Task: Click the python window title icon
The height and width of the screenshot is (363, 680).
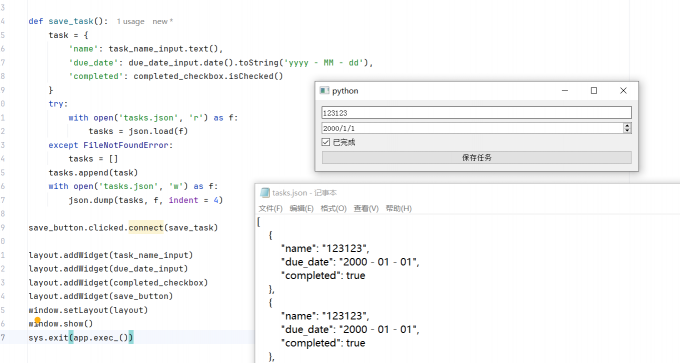Action: click(x=324, y=91)
